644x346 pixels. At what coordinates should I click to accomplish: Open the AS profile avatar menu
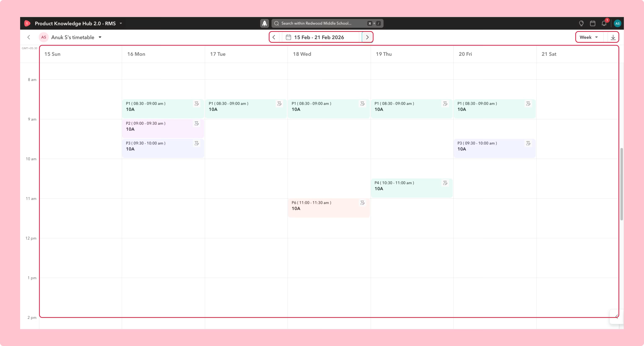click(x=617, y=23)
